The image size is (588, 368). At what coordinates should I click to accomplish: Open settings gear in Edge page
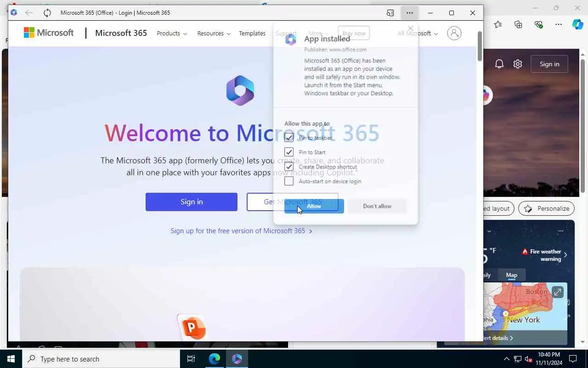pos(518,64)
